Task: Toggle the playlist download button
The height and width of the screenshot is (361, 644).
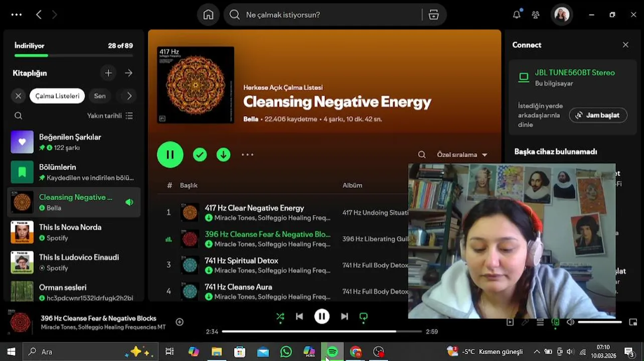Action: (223, 154)
